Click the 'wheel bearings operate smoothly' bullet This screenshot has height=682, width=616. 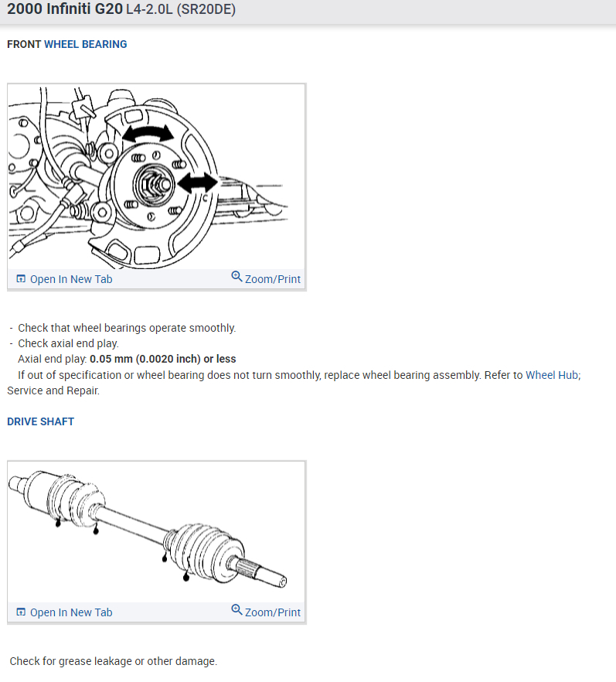127,328
